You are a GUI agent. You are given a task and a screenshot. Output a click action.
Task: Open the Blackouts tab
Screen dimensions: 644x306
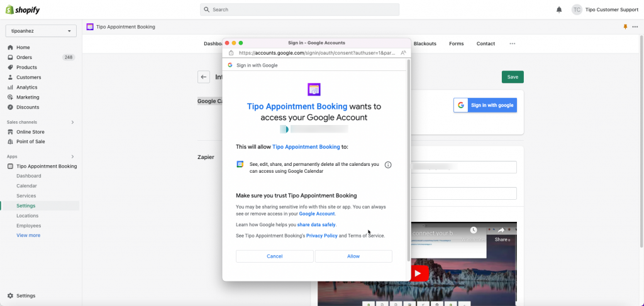pyautogui.click(x=425, y=43)
